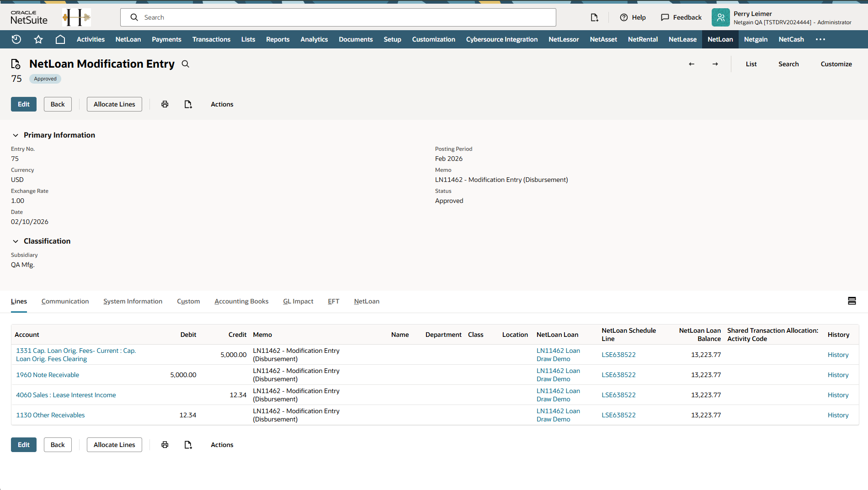868x490 pixels.
Task: Collapse the Classification section
Action: point(16,241)
